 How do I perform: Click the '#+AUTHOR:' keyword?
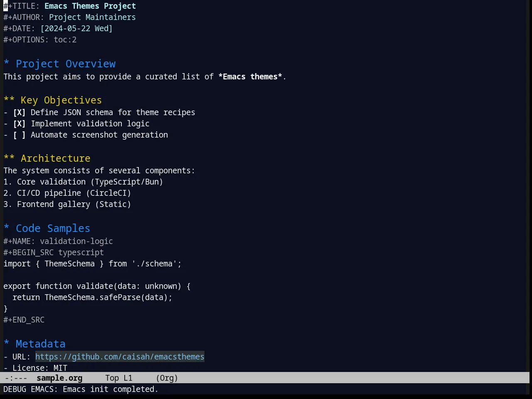[24, 17]
